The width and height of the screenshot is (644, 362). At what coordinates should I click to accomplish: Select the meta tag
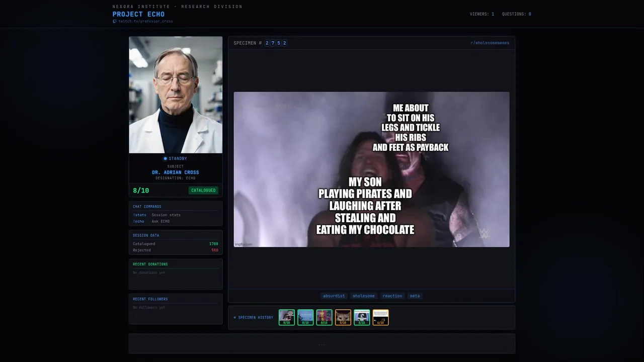(x=415, y=296)
